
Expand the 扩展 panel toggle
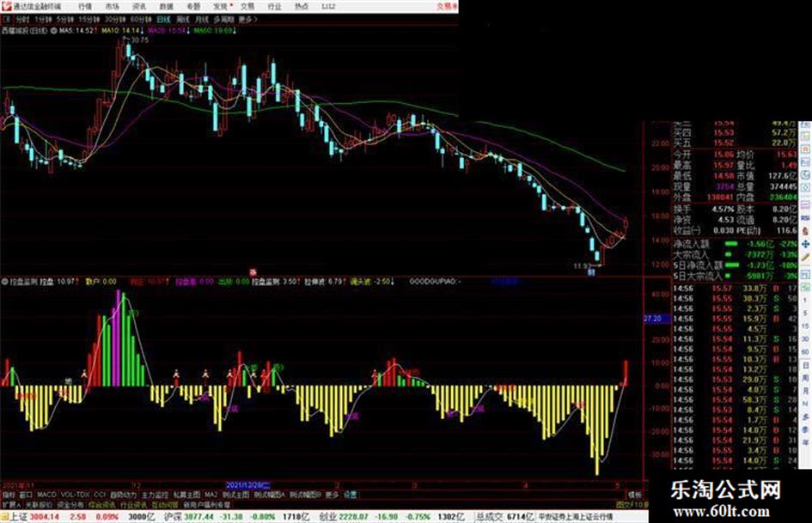pyautogui.click(x=11, y=504)
